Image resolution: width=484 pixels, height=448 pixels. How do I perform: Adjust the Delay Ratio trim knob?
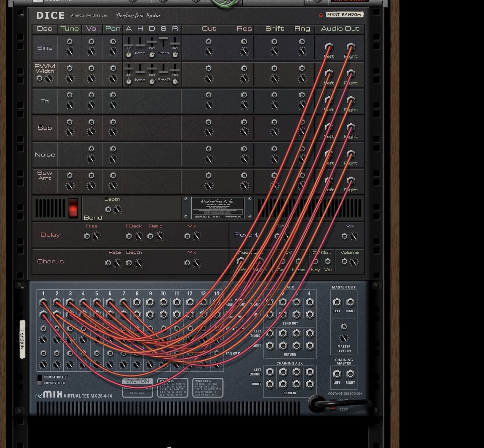pos(160,236)
